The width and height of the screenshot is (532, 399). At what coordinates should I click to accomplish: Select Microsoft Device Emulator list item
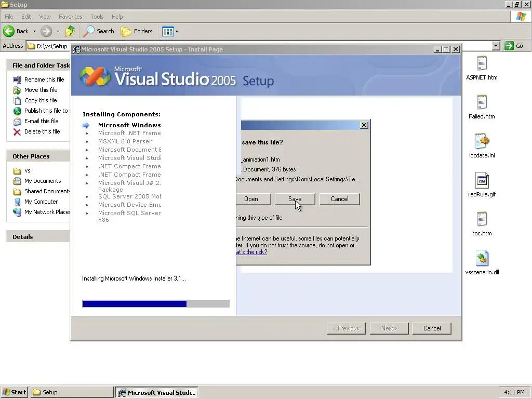click(129, 205)
